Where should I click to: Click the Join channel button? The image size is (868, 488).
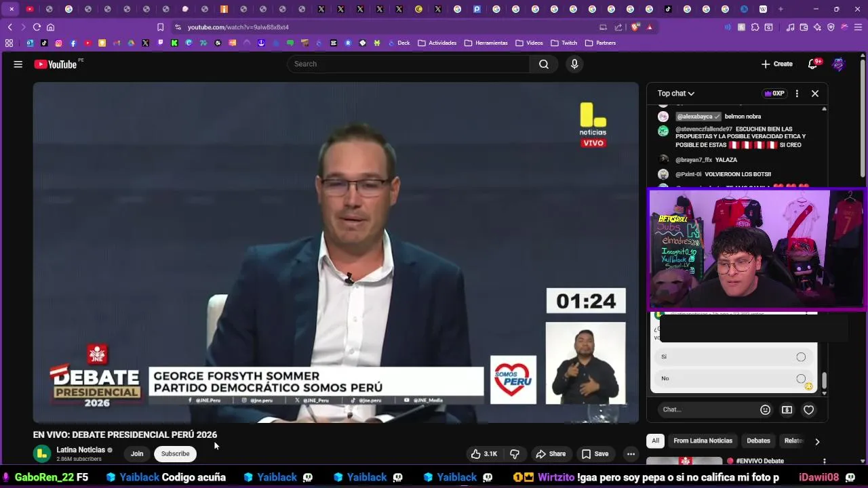tap(137, 454)
